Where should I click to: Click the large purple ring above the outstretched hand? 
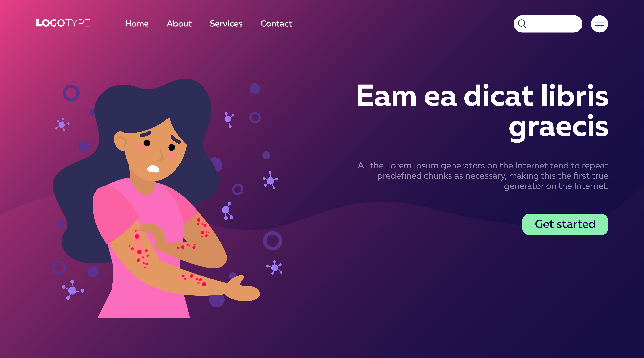point(272,241)
